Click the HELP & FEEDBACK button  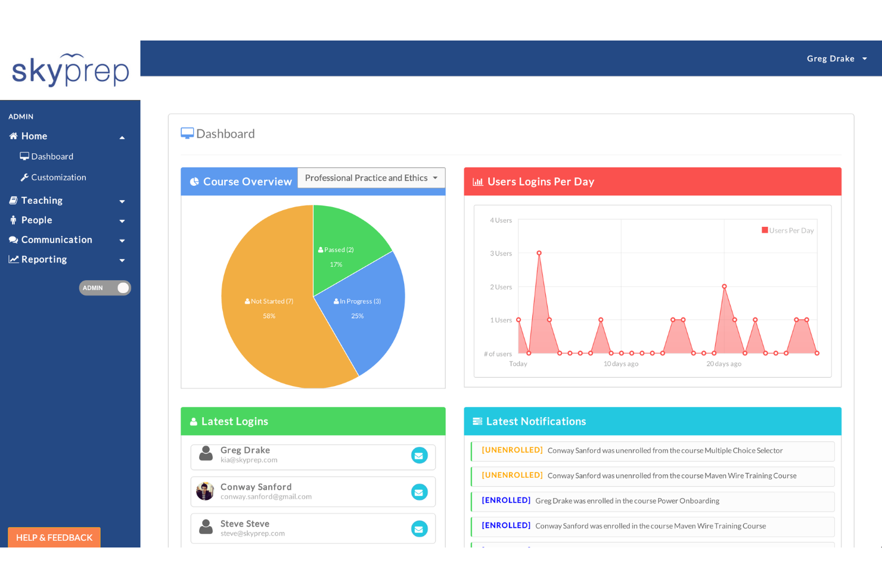pos(54,537)
